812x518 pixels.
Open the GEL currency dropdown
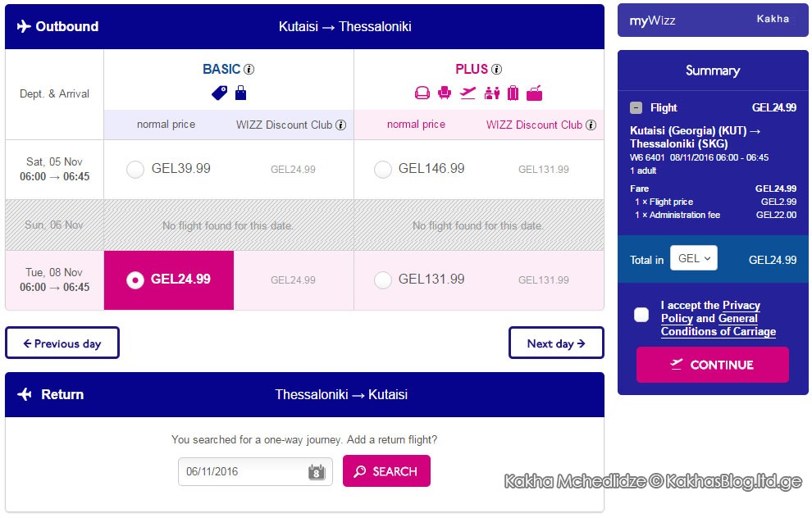(x=693, y=258)
